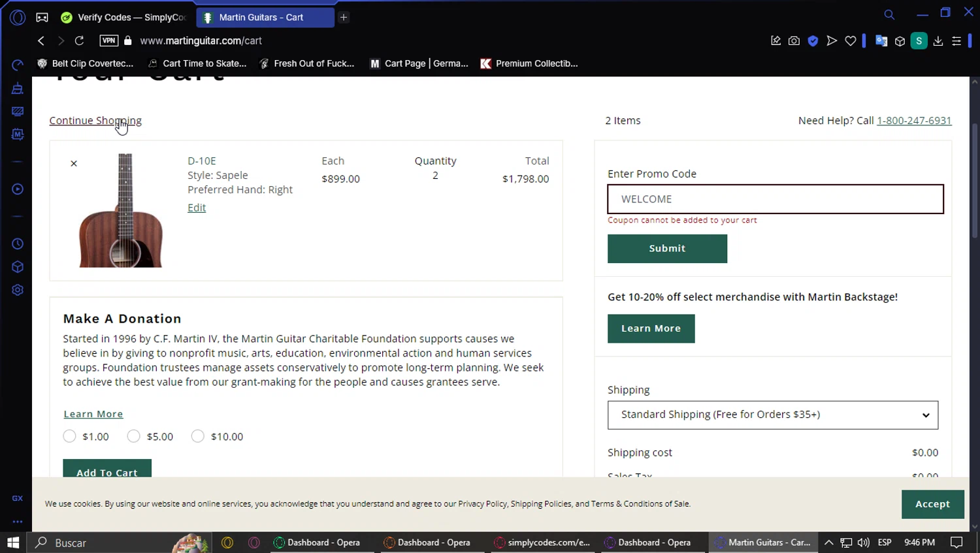Open the donation Learn More link
The height and width of the screenshot is (553, 980).
pos(93,414)
